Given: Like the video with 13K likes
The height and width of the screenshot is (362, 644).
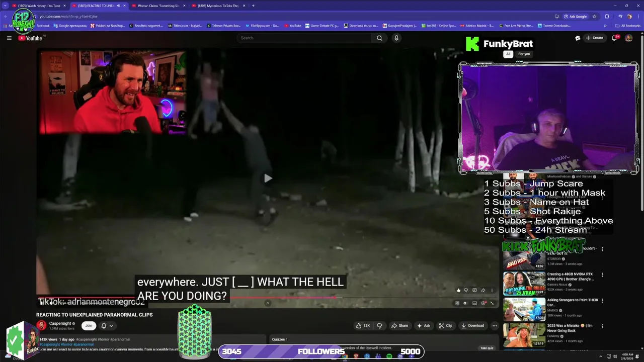Looking at the screenshot, I should [x=363, y=325].
